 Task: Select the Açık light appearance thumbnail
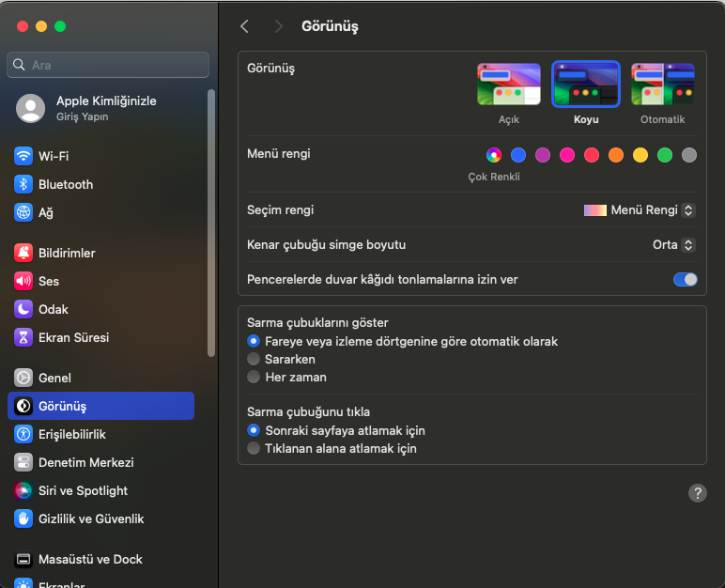point(508,85)
